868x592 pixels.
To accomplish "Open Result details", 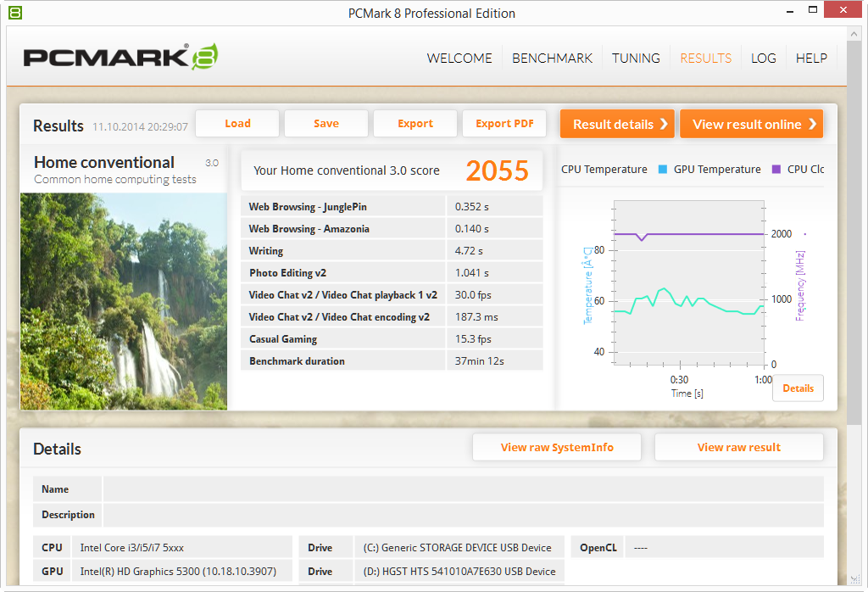I will [x=617, y=124].
